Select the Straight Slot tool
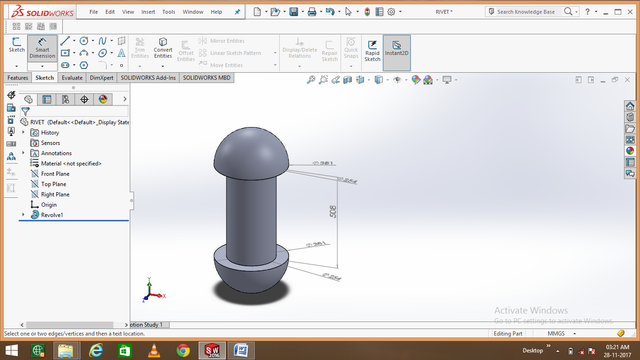640x360 pixels. [x=65, y=65]
